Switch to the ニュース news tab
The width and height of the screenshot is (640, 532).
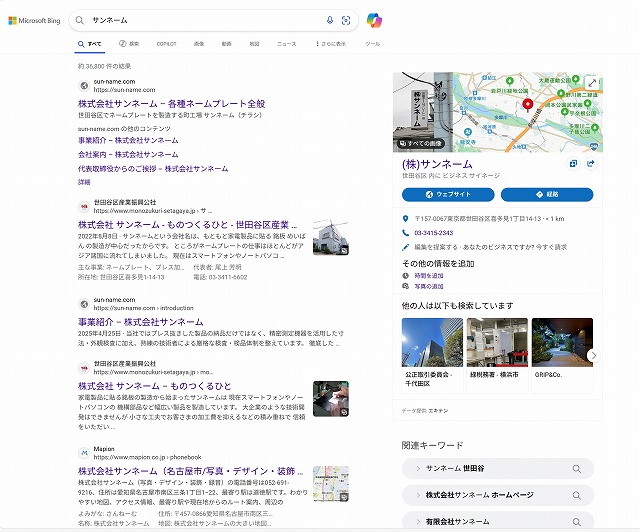pos(286,44)
